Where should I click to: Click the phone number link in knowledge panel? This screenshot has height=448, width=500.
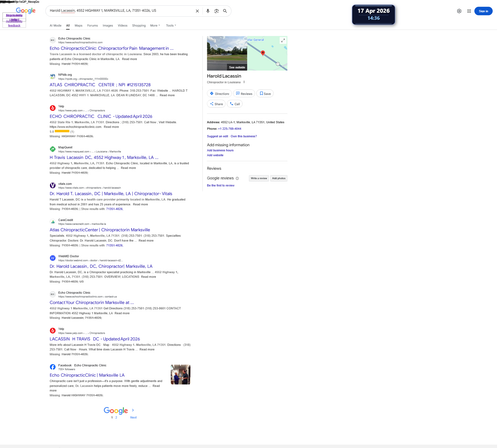point(230,129)
